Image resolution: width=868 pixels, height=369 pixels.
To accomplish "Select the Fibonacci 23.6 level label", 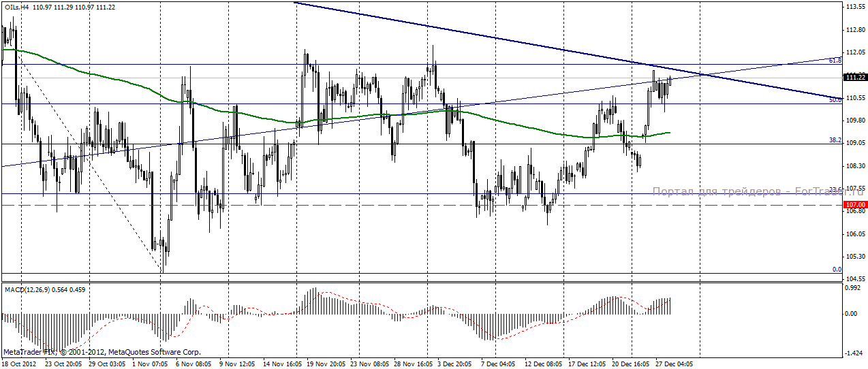I will point(835,189).
